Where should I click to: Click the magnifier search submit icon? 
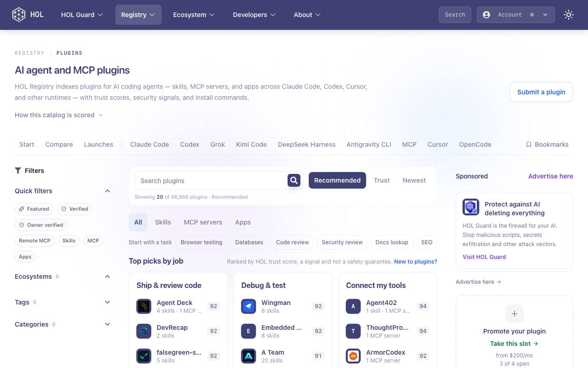(x=294, y=180)
